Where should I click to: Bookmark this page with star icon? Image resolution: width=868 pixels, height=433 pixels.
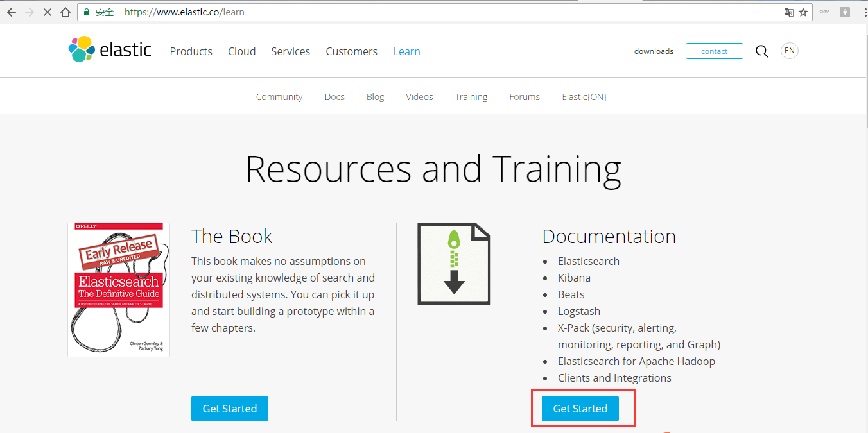pyautogui.click(x=803, y=12)
